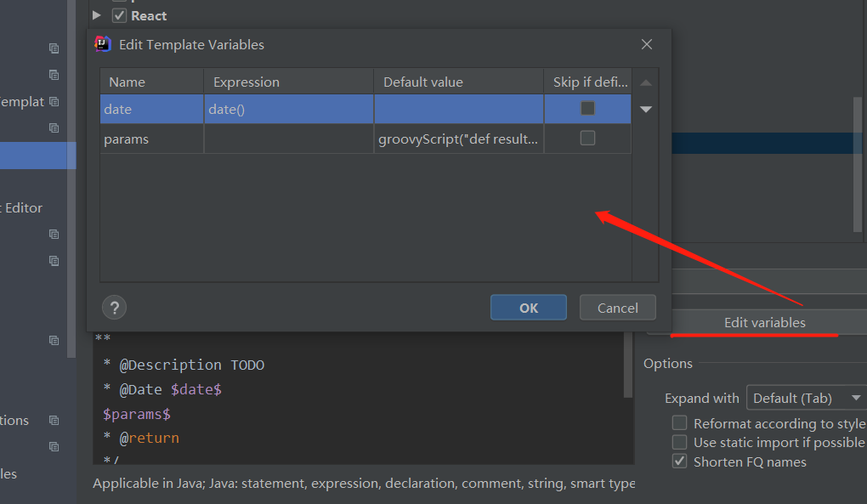
Task: Click the copy icon near the bottom sidebar entry
Action: [x=54, y=446]
